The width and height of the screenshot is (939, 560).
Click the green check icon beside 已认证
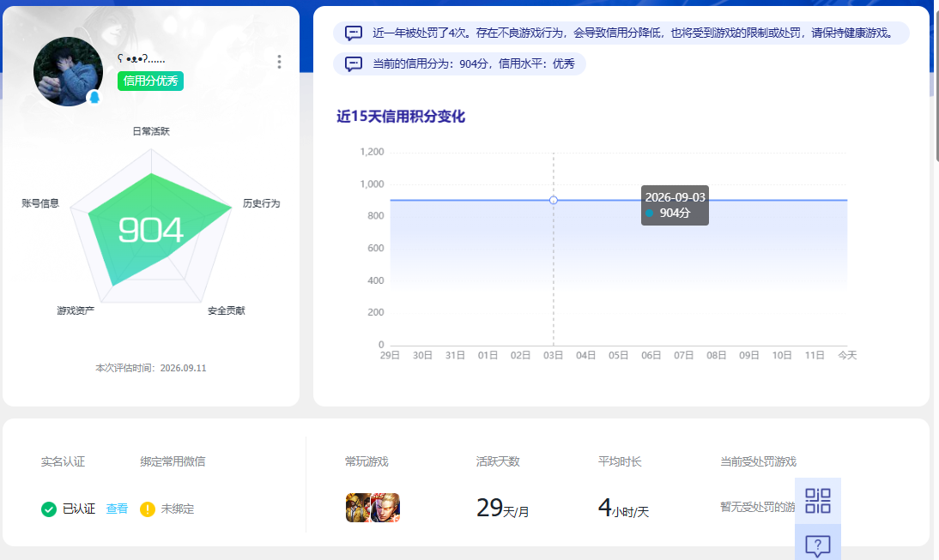[49, 509]
